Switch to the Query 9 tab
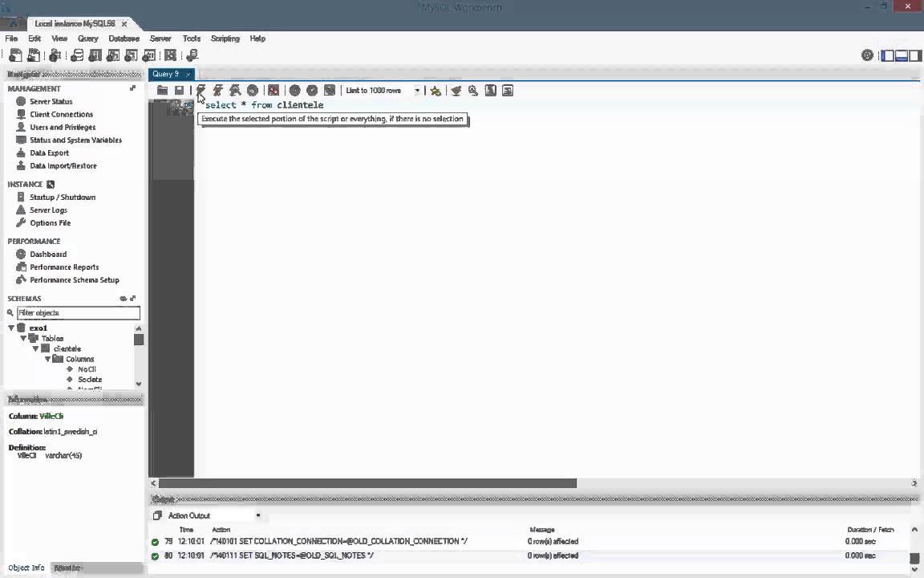The height and width of the screenshot is (578, 924). coord(165,74)
